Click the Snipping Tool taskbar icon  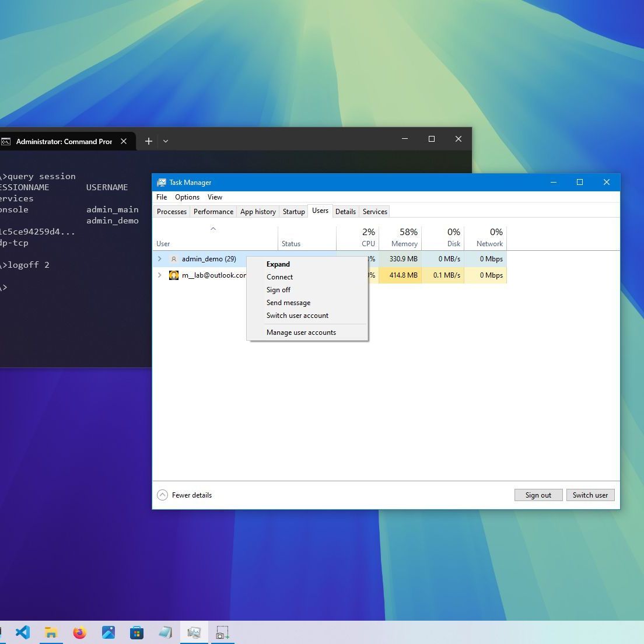[222, 632]
